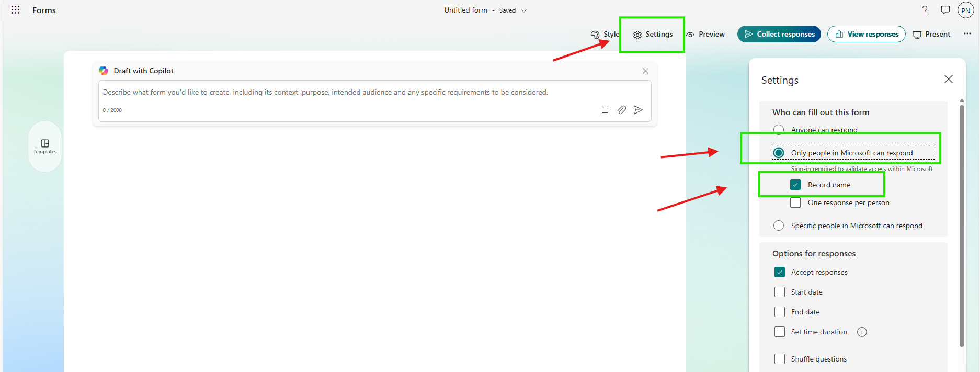980x372 pixels.
Task: Select Specific people in Microsoft can respond
Action: (x=779, y=226)
